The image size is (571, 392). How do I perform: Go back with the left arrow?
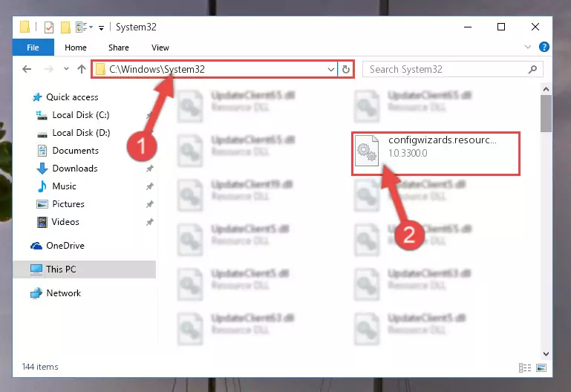point(27,69)
